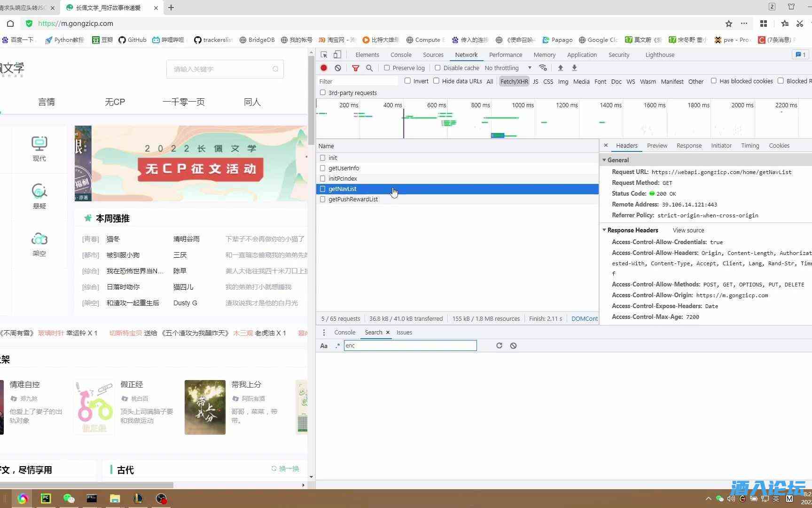The height and width of the screenshot is (508, 812).
Task: Export HAR with the download arrow icon
Action: [574, 68]
